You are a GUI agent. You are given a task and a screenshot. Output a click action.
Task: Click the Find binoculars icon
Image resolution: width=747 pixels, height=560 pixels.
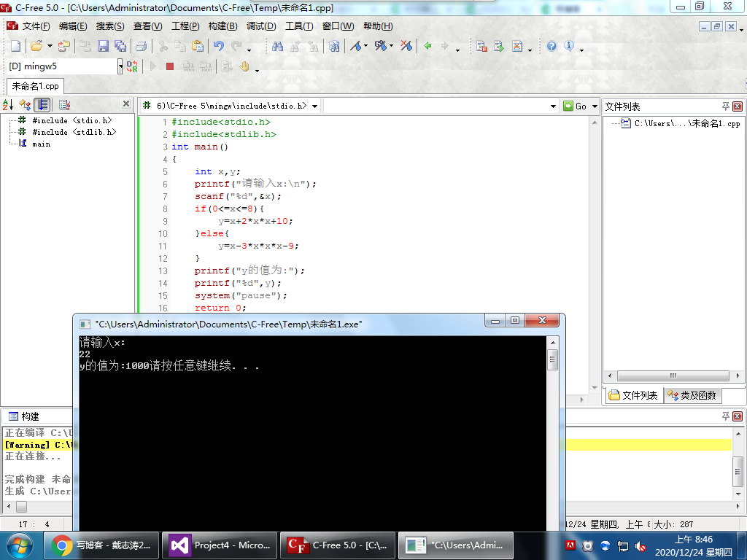(x=277, y=46)
